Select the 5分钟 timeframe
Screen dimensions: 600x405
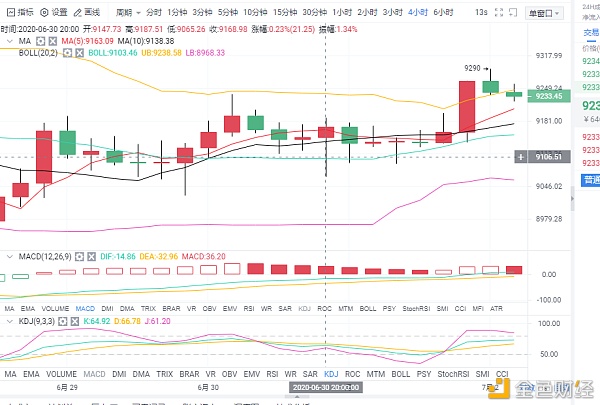tap(228, 13)
